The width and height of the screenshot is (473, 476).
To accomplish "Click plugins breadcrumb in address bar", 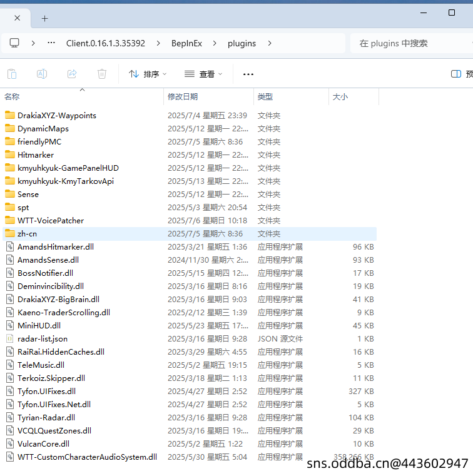I will click(x=242, y=43).
